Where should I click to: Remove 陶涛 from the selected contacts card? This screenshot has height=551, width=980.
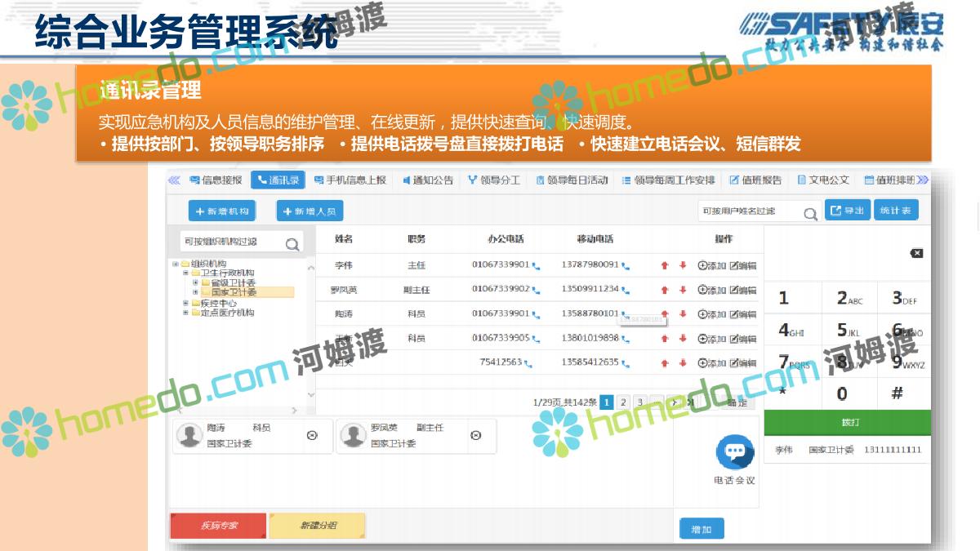311,436
